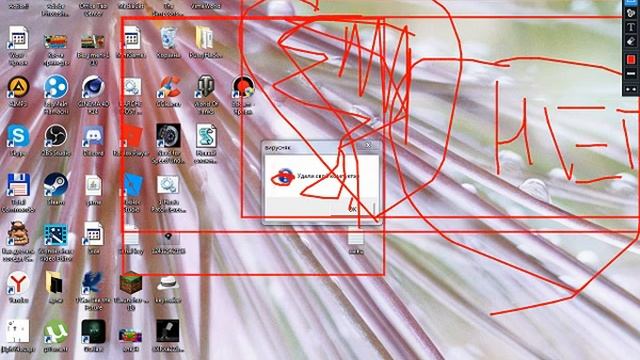Open the red color swatch picker
640x360 pixels.
pos(631,60)
